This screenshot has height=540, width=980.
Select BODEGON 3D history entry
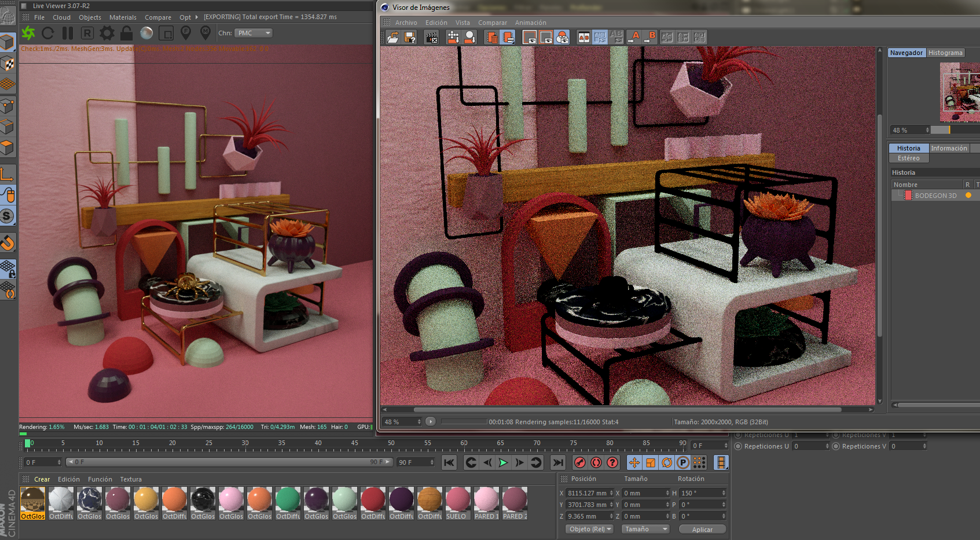[935, 196]
